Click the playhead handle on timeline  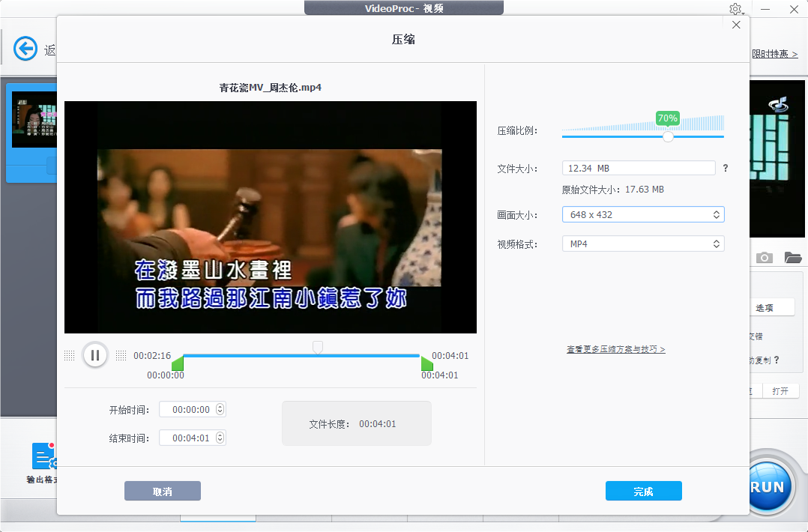(x=318, y=347)
